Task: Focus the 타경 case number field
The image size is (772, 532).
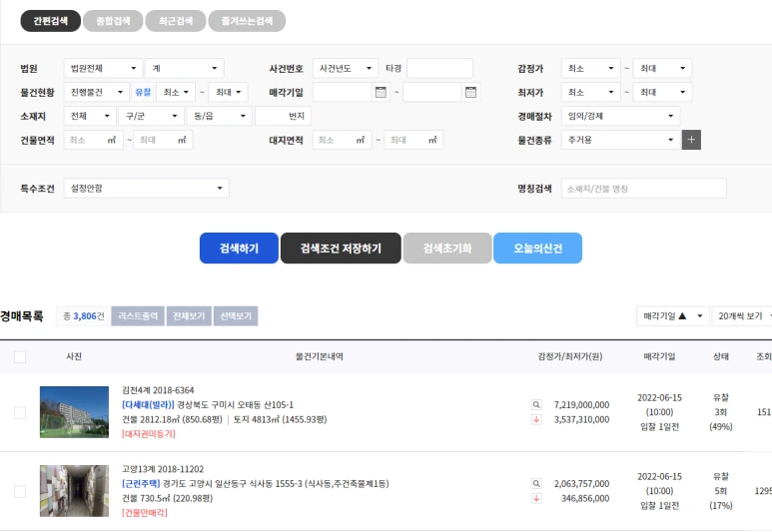Action: (x=439, y=68)
